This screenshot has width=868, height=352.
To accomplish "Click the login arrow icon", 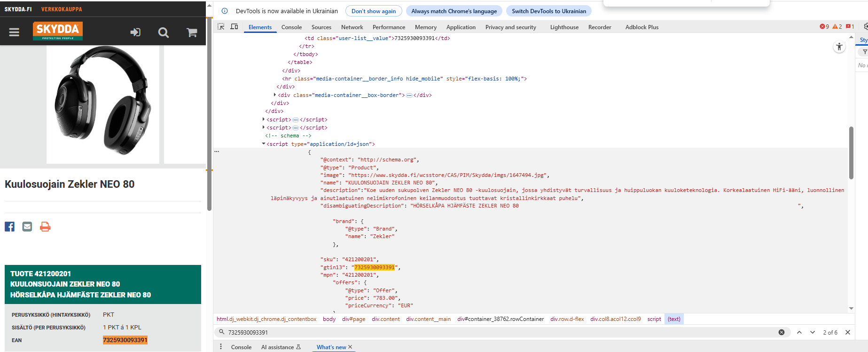I will point(135,32).
